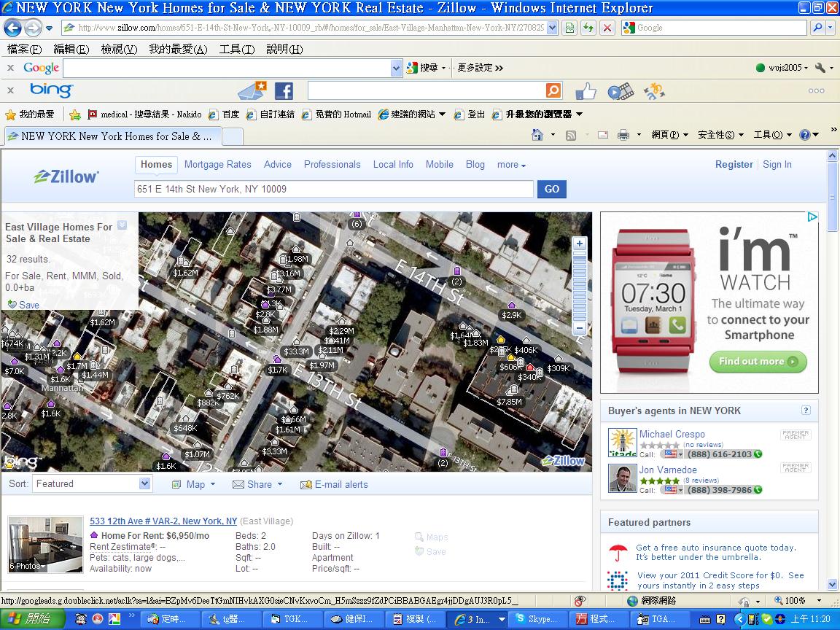The image size is (840, 630).
Task: Click the Bing toolbar thumbs-up like icon
Action: 586,91
